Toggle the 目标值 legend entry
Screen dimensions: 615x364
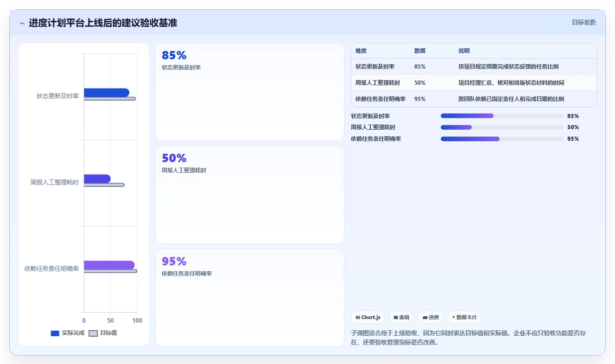tap(103, 333)
